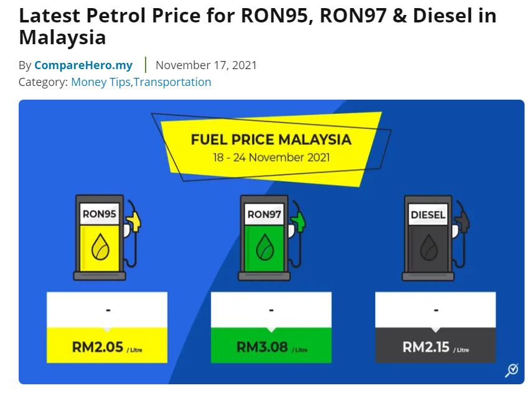
Task: Click the image search lens icon
Action: 511,370
